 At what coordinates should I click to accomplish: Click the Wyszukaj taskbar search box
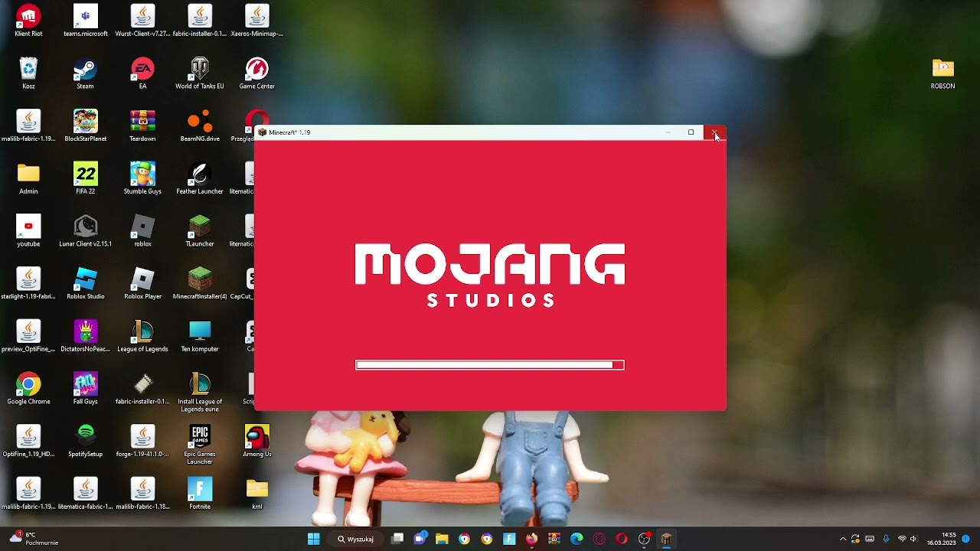pos(356,539)
